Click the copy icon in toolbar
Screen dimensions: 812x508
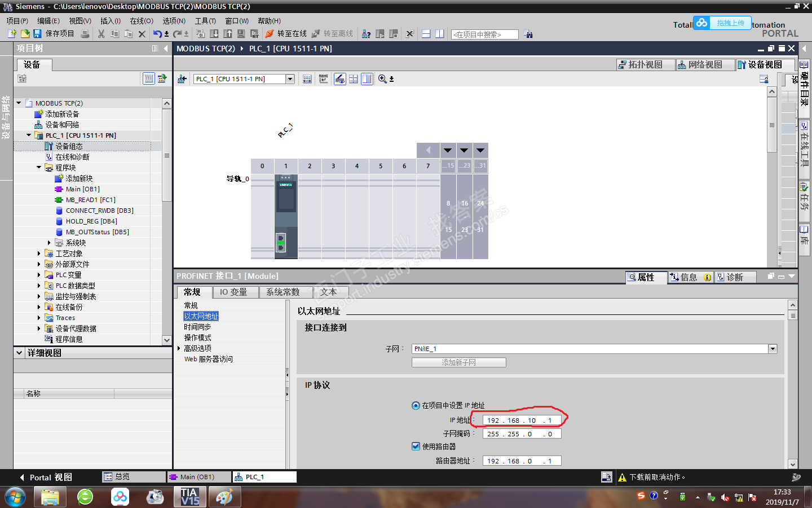click(115, 34)
